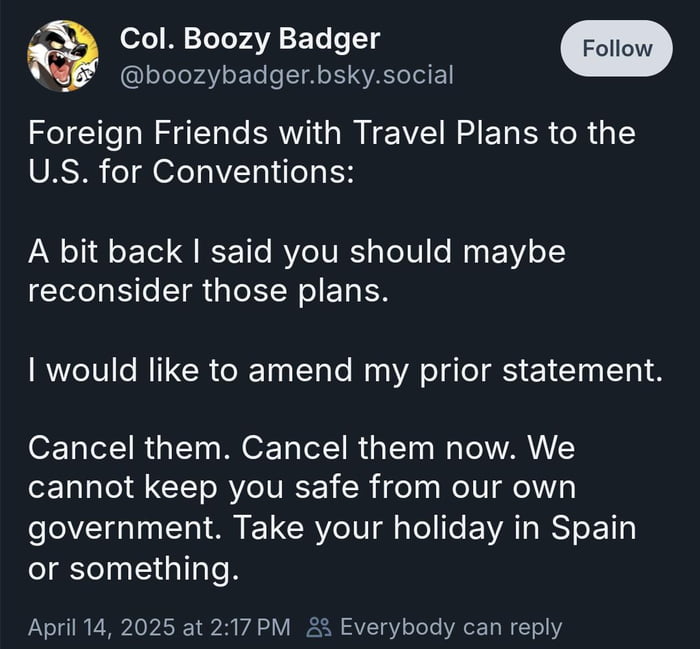Click the badger profile avatar
700x649 pixels.
tap(62, 56)
